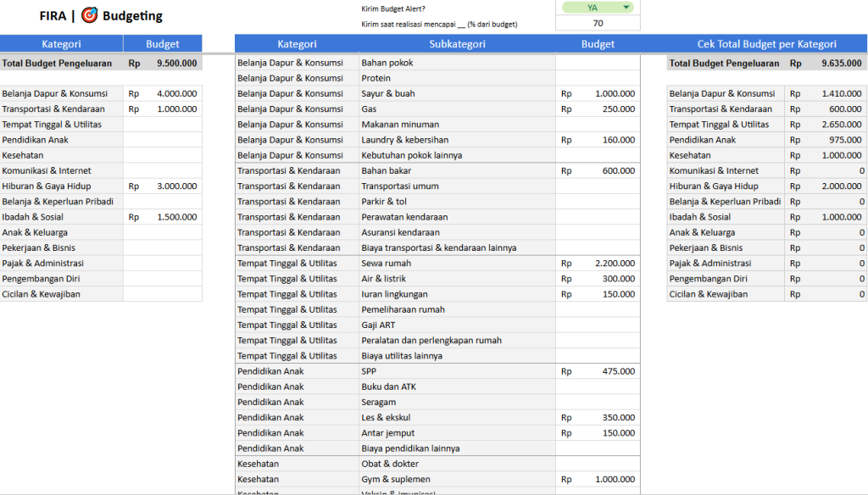Click the left table Pendidikan Anak category
This screenshot has width=868, height=495.
click(61, 140)
